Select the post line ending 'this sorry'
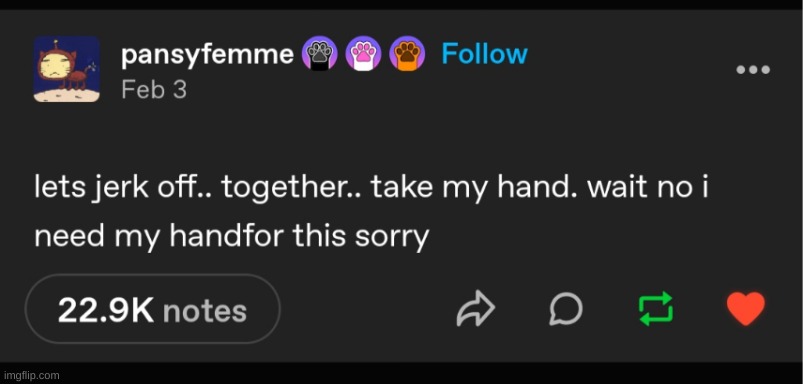 231,237
